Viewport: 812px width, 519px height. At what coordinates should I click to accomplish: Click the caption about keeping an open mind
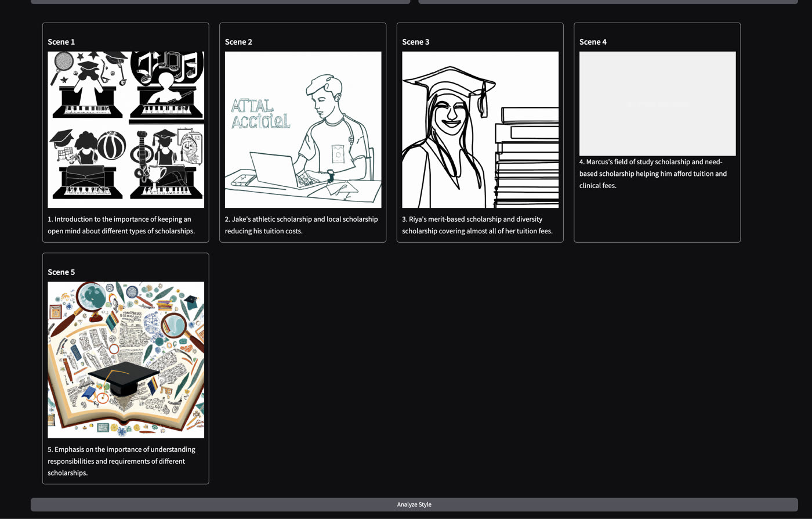[121, 225]
